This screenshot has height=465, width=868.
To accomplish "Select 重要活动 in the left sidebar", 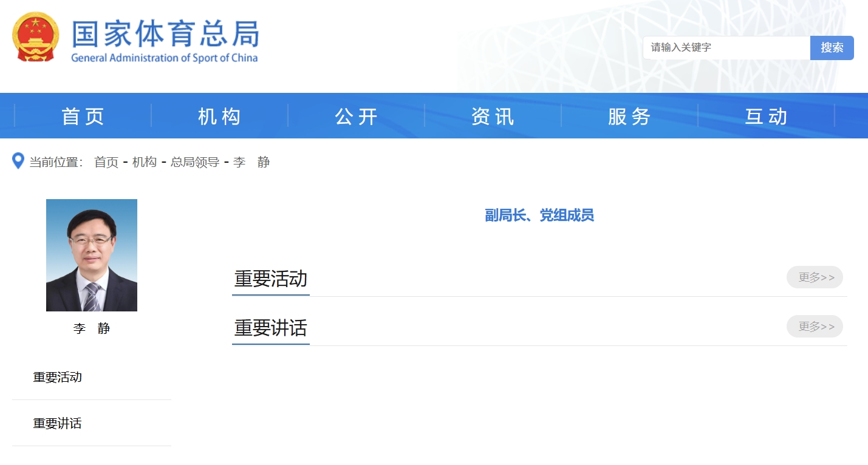I will click(58, 377).
